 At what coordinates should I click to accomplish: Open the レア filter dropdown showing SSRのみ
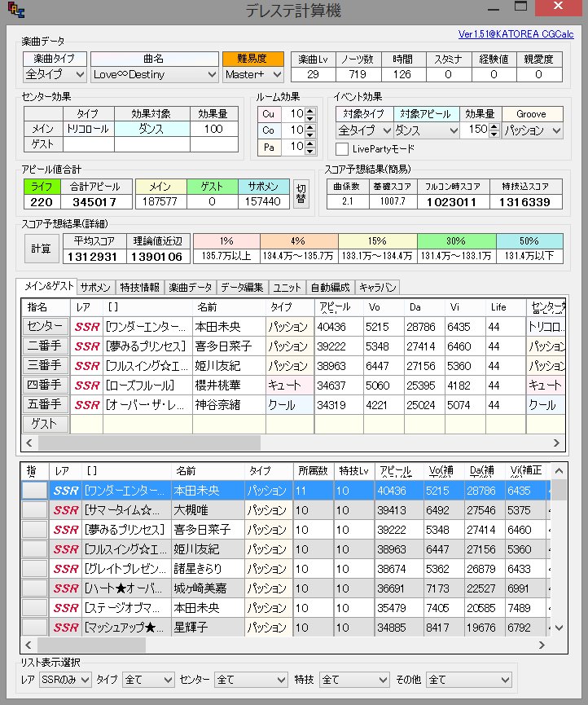tap(65, 680)
